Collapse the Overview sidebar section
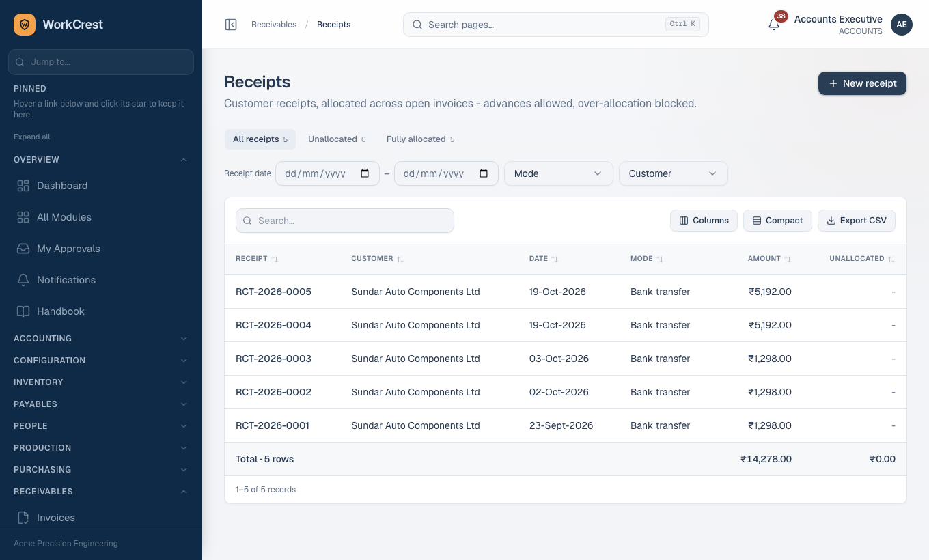Screen dimensions: 929x560 (x=101, y=160)
